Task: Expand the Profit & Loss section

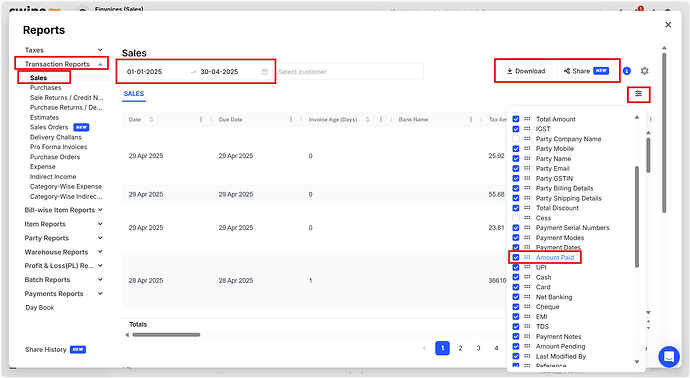Action: coord(64,266)
